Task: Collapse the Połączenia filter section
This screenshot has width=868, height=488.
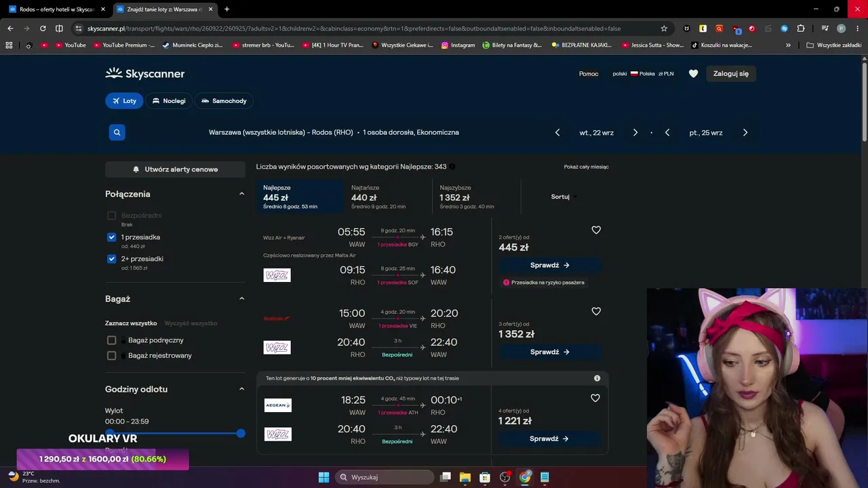Action: (x=241, y=194)
